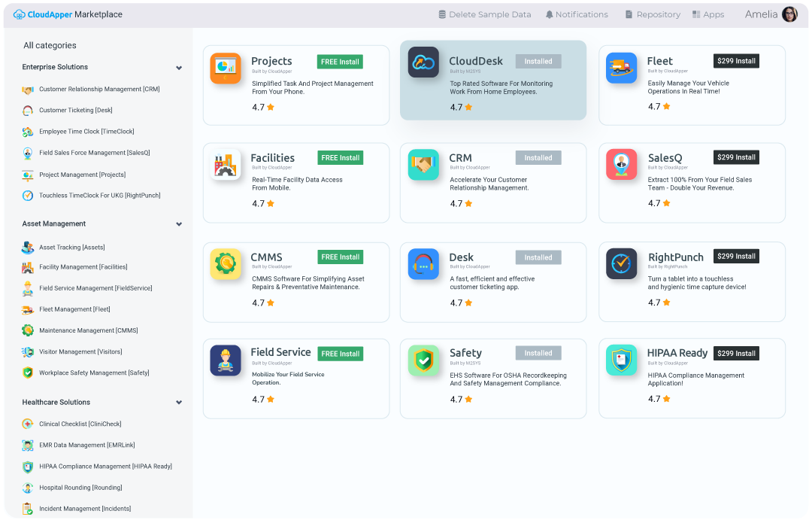
Task: Click FREE Install for Field Service
Action: (341, 354)
